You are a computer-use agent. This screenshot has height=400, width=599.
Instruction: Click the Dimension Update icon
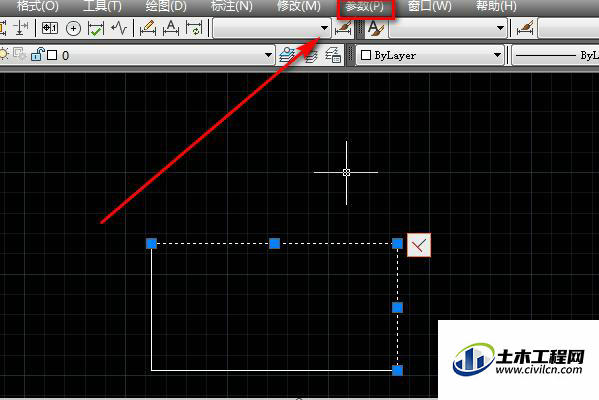[194, 29]
